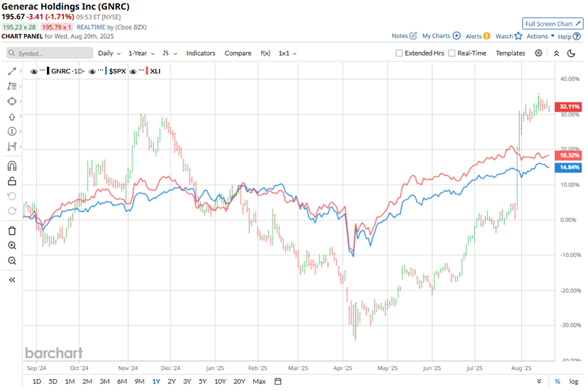Focus the Symbol search field

(x=49, y=53)
